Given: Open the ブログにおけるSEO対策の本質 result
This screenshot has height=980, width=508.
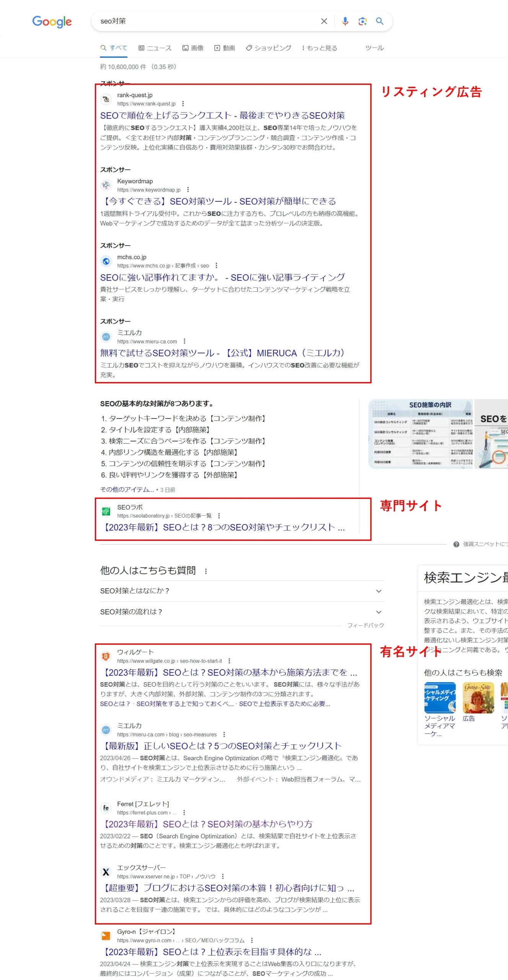Looking at the screenshot, I should point(227,888).
